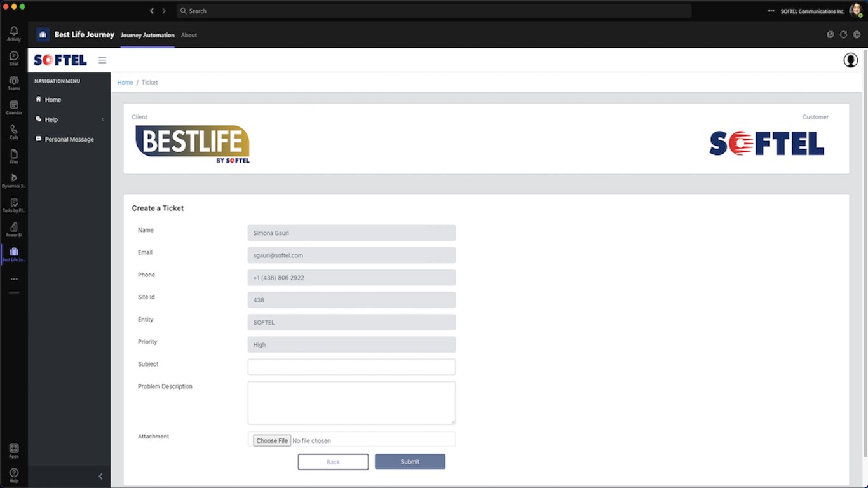Open the Teams section icon
Screen dimensions: 868x488
13,83
